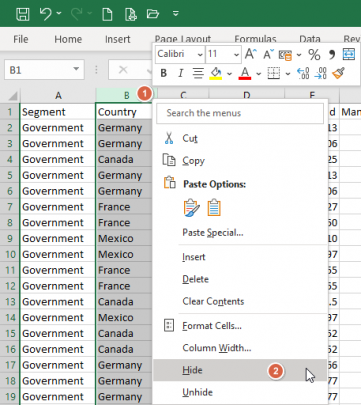Image resolution: width=361 pixels, height=405 pixels.
Task: Click the Open folder icon
Action: click(x=152, y=14)
